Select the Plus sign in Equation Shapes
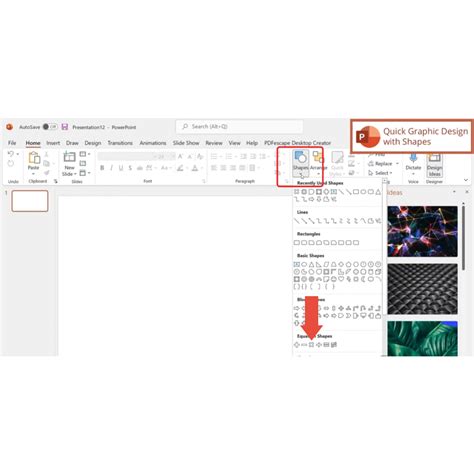 [297, 345]
